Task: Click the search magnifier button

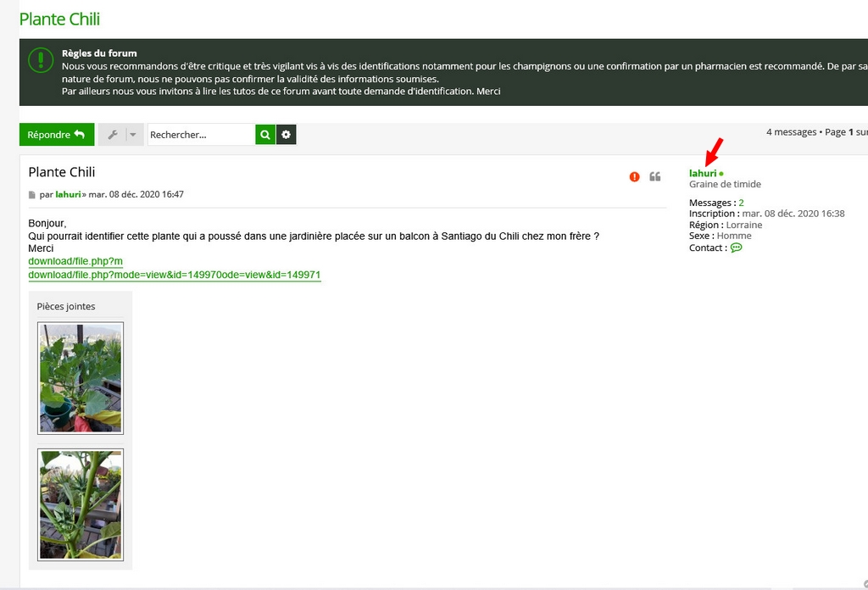Action: click(x=265, y=135)
